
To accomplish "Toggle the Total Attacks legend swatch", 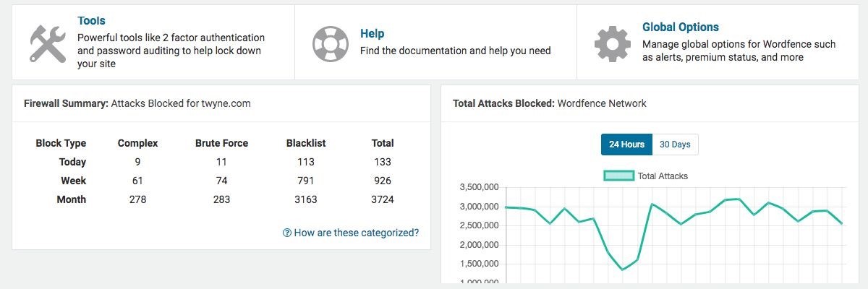I will (x=618, y=176).
